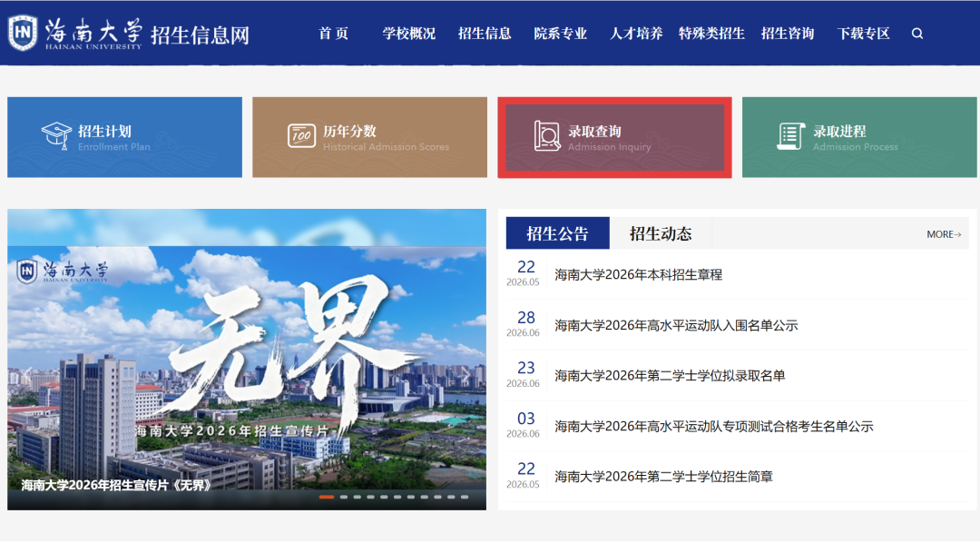This screenshot has width=980, height=543.
Task: Open 第二学士学位招生简章 announcement
Action: [663, 477]
